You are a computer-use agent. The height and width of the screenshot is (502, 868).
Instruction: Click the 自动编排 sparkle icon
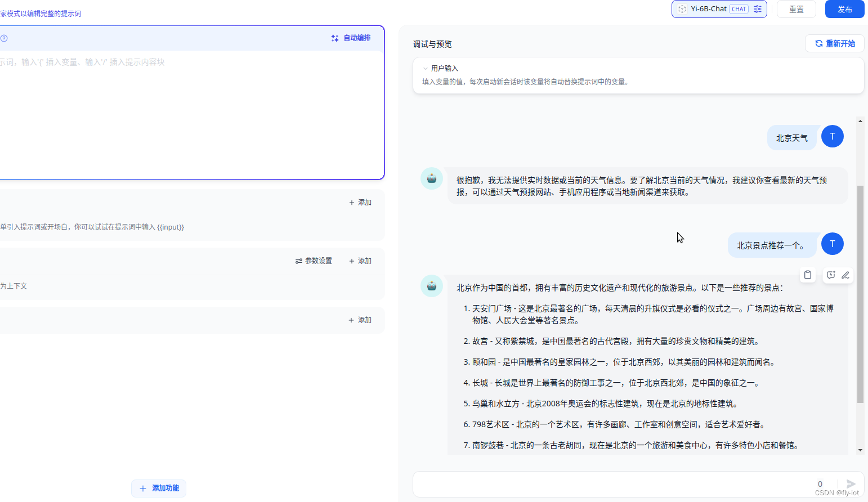[x=334, y=38]
